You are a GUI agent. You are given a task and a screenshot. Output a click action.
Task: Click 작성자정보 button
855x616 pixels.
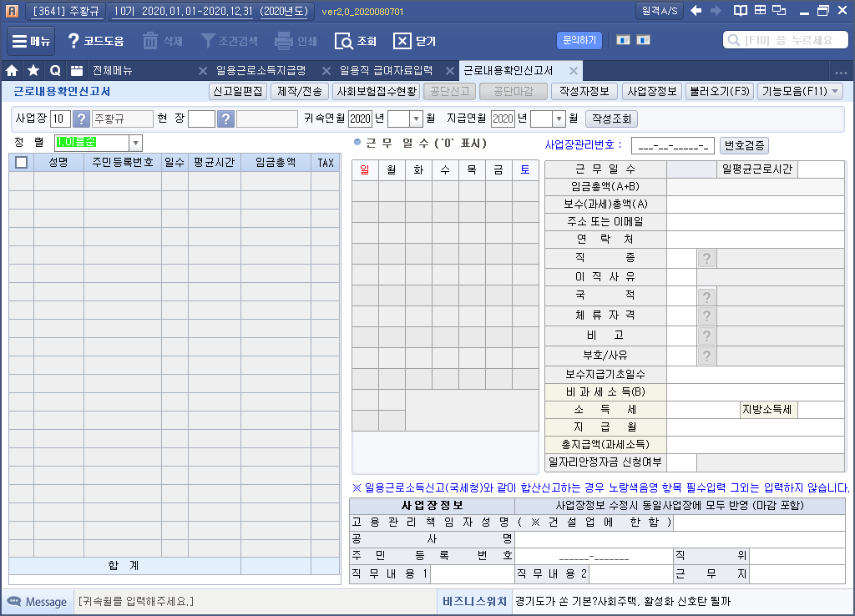click(584, 91)
